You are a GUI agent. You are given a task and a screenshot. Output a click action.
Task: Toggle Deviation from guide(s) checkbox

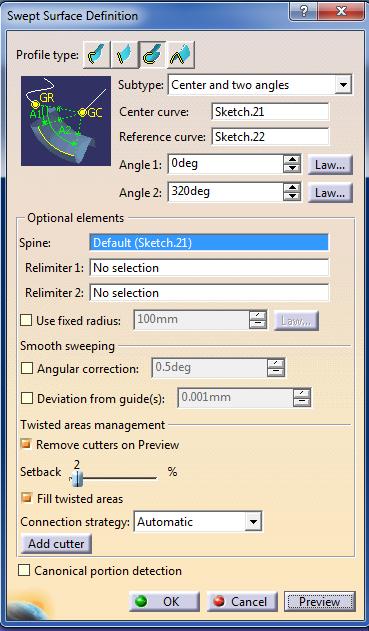pos(27,398)
